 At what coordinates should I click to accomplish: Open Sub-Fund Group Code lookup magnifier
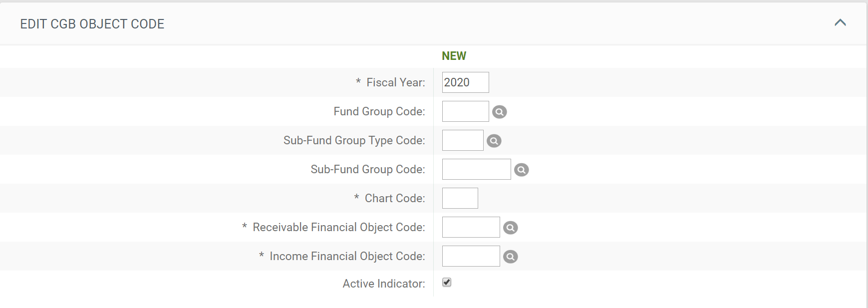(x=521, y=170)
